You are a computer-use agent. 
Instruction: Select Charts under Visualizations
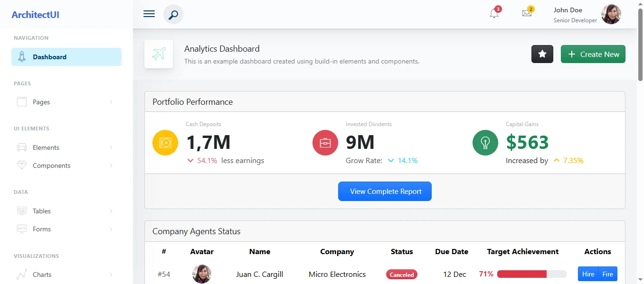[x=42, y=275]
